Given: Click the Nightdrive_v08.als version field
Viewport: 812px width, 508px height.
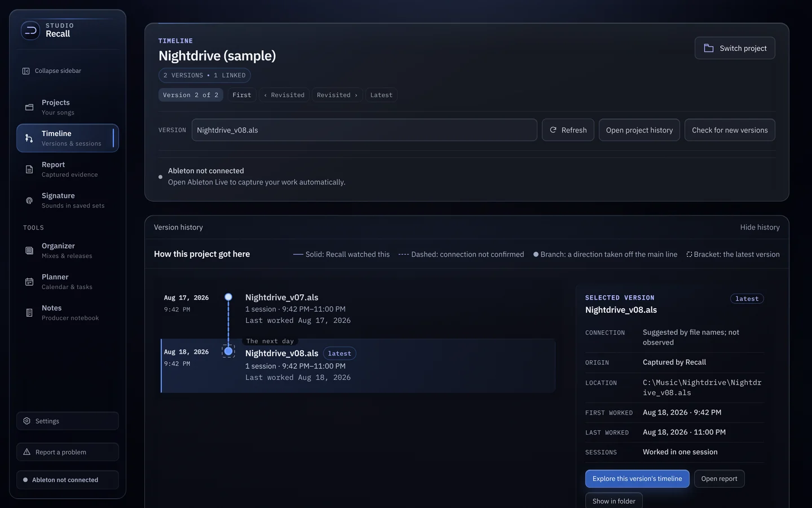Looking at the screenshot, I should tap(364, 130).
